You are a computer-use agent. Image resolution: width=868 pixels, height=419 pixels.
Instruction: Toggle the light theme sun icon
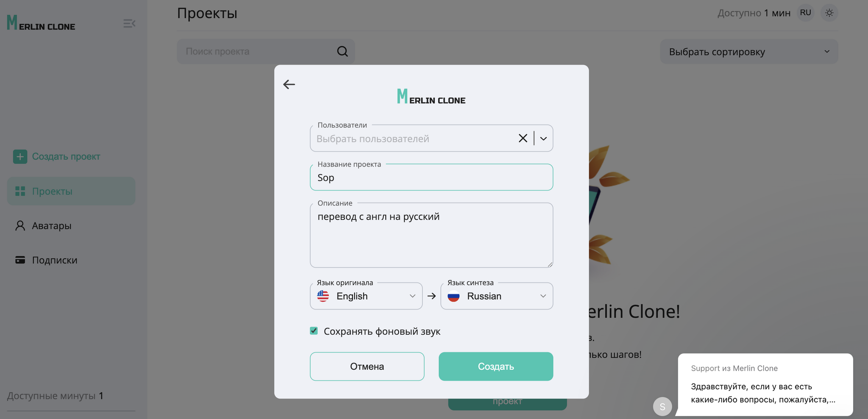tap(829, 13)
